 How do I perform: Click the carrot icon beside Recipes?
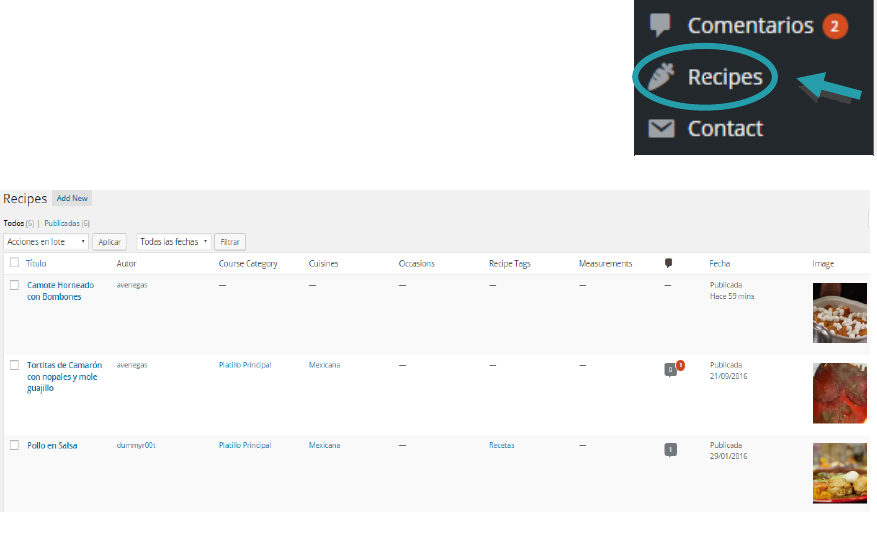click(x=661, y=77)
